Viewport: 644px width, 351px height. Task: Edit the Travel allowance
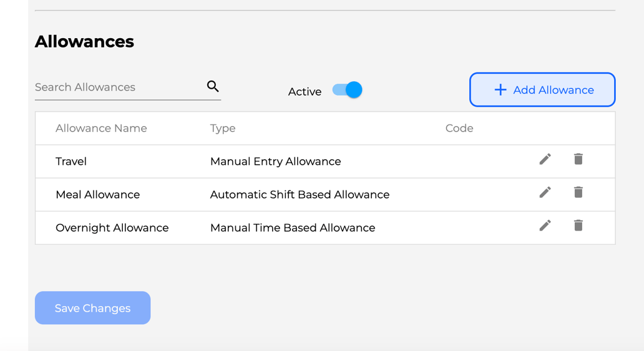[x=545, y=159]
